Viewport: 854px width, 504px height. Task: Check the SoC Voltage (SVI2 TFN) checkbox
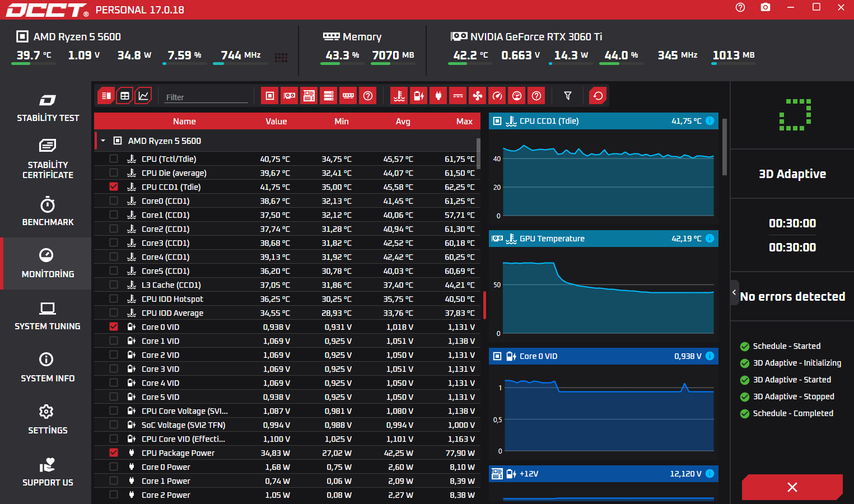pyautogui.click(x=114, y=424)
